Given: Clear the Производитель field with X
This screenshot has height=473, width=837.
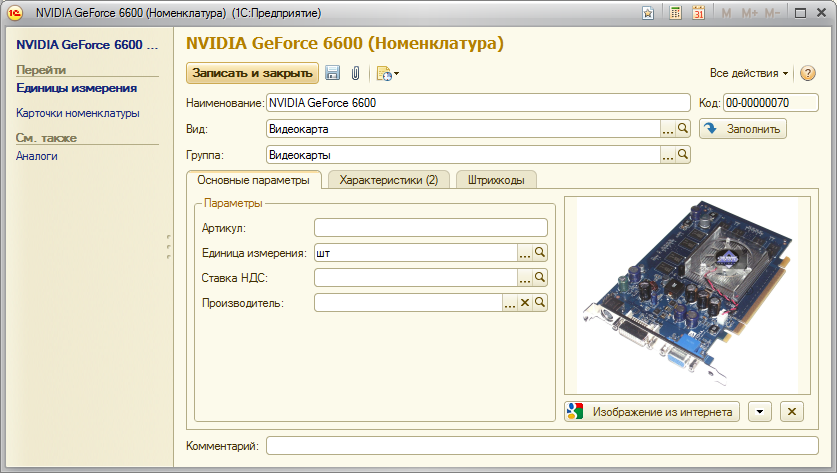Looking at the screenshot, I should 525,303.
